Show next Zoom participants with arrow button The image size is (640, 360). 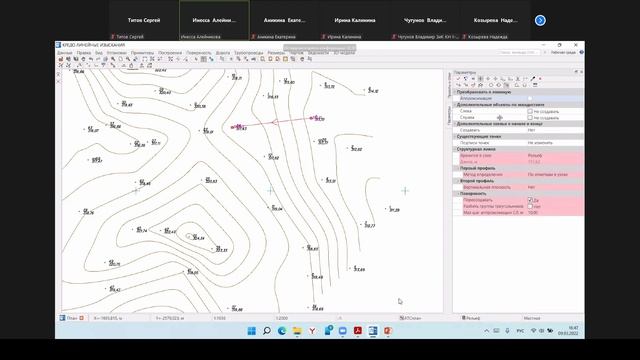click(x=540, y=20)
